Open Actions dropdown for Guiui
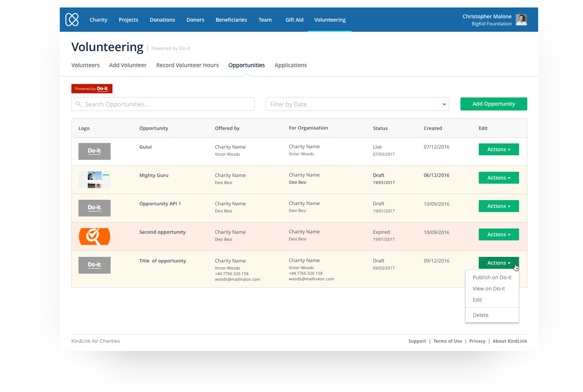This screenshot has height=392, width=583. (x=499, y=149)
